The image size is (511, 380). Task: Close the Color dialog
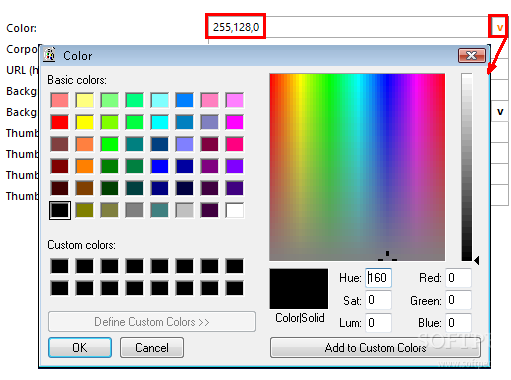coord(472,55)
